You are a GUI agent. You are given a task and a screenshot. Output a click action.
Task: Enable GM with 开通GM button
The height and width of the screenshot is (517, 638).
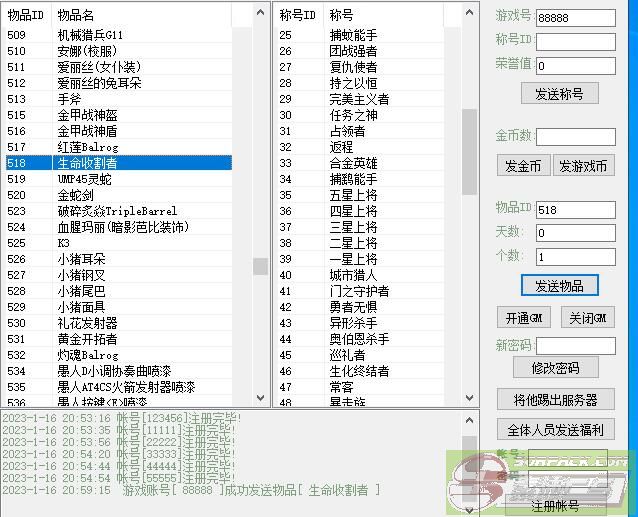[524, 318]
